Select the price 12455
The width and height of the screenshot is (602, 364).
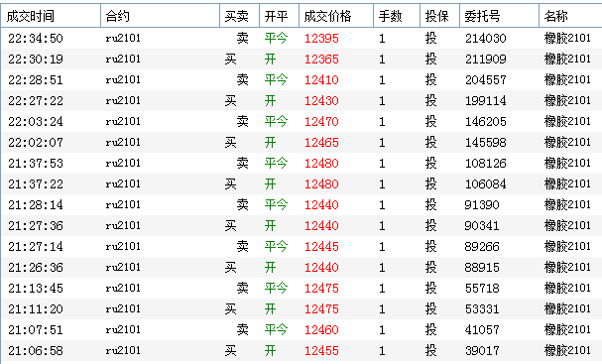tap(321, 351)
